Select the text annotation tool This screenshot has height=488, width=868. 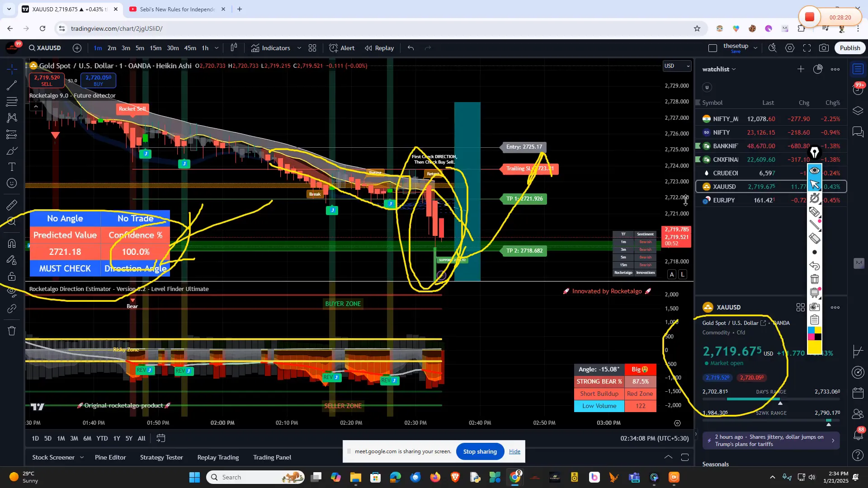click(x=12, y=167)
